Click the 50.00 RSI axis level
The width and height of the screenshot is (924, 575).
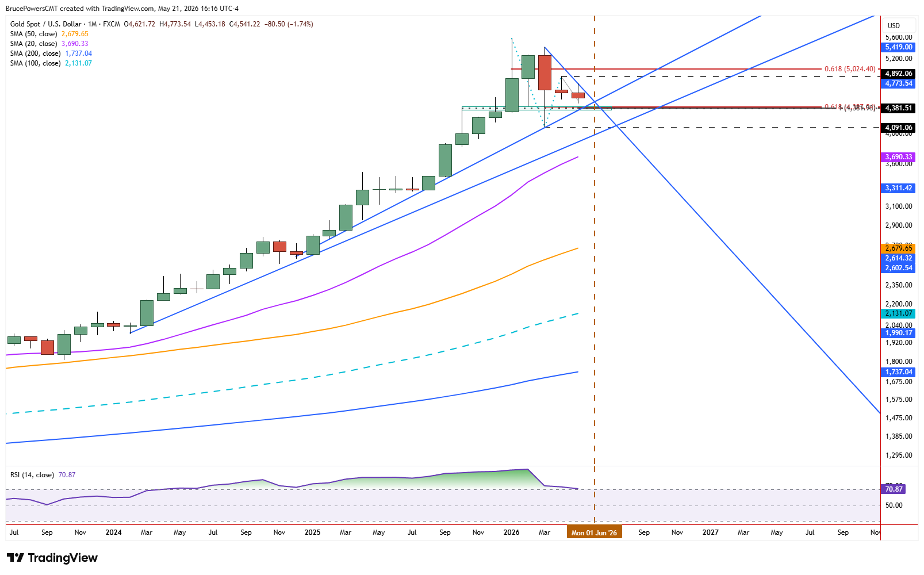tap(894, 505)
